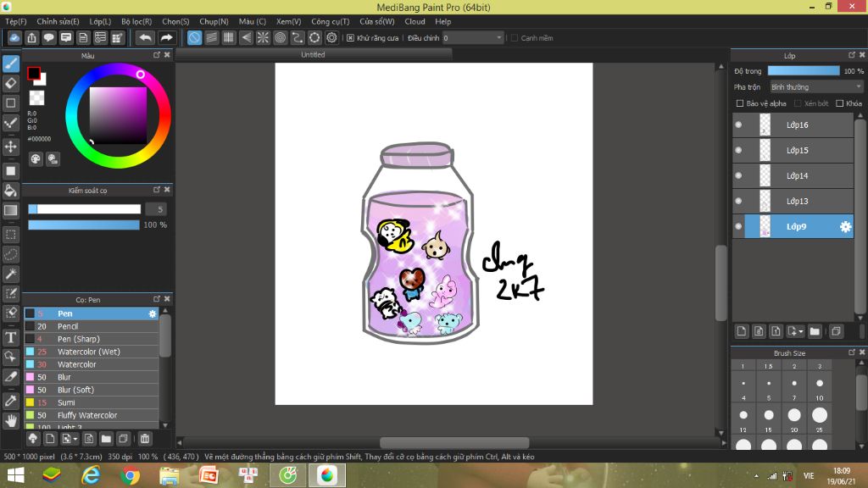Select the Pencil brush
Screen dimensions: 868x488
click(92, 326)
